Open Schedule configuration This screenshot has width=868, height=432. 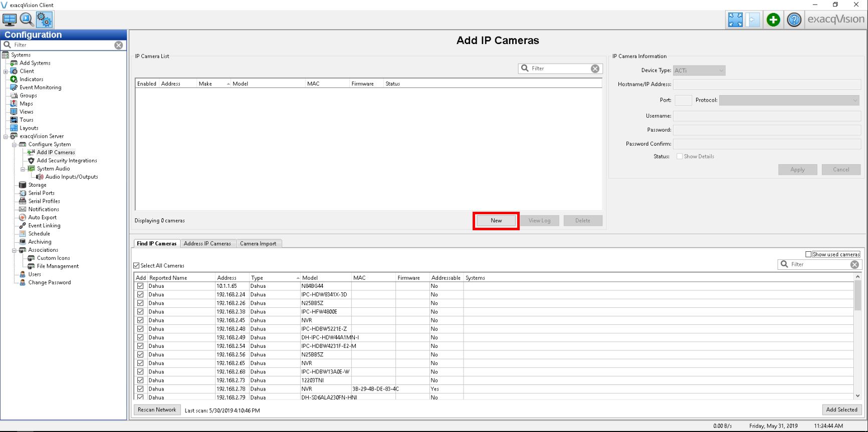click(x=39, y=234)
